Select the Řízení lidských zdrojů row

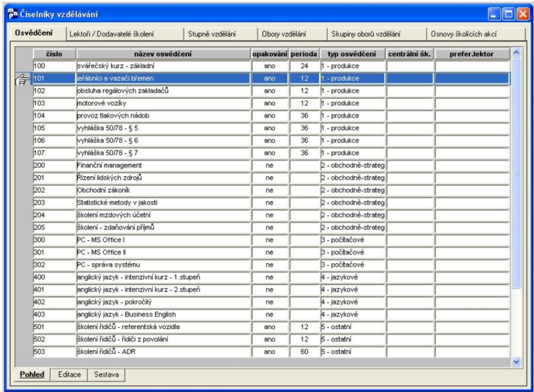pos(271,178)
